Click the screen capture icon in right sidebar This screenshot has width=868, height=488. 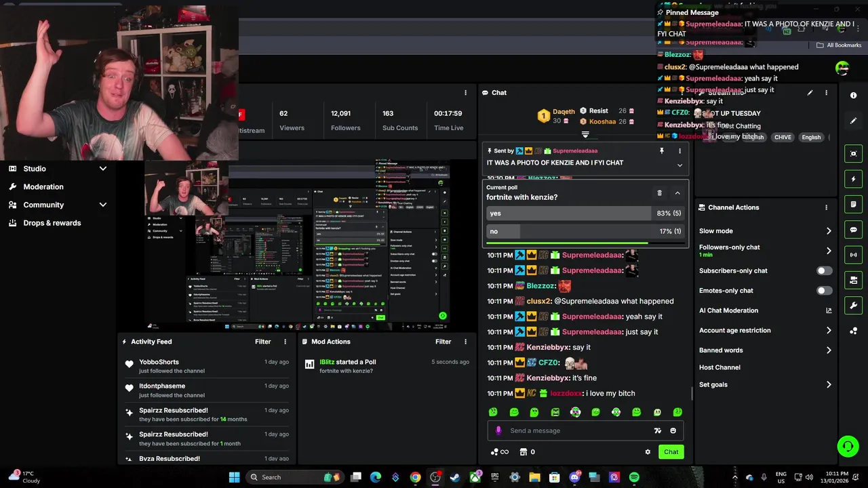tap(853, 154)
